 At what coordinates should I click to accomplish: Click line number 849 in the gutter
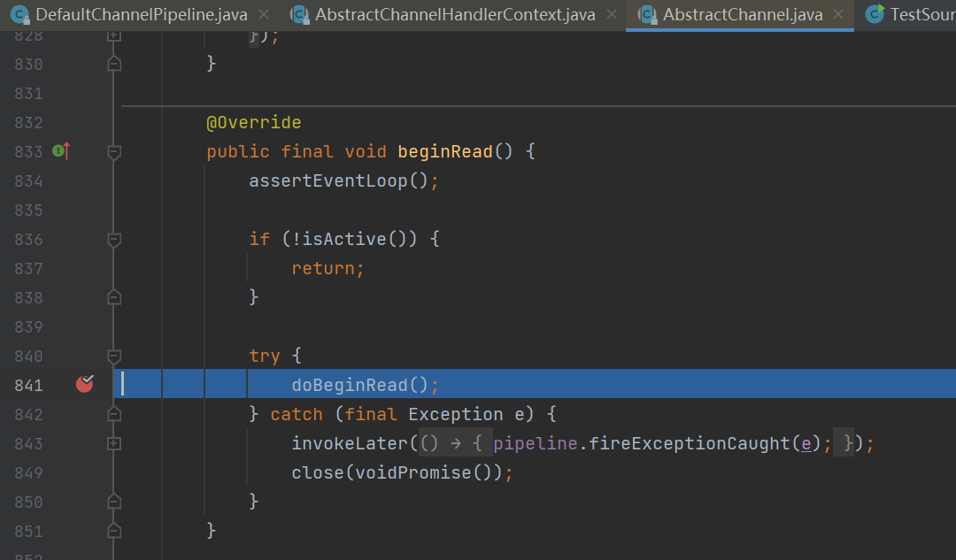click(28, 472)
